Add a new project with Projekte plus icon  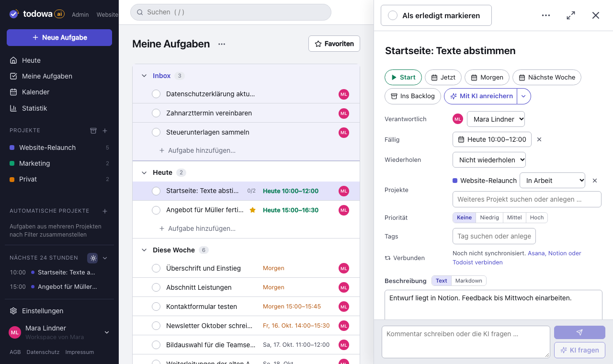click(x=105, y=131)
